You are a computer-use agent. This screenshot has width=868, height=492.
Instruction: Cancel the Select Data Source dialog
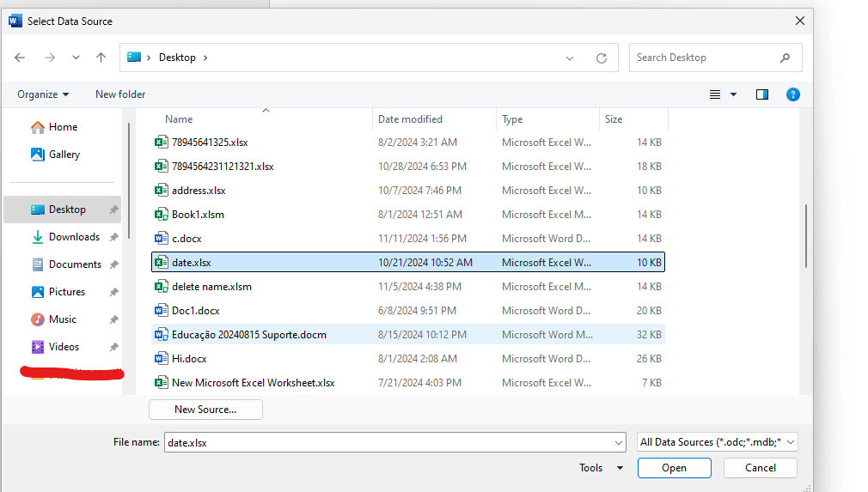(760, 468)
